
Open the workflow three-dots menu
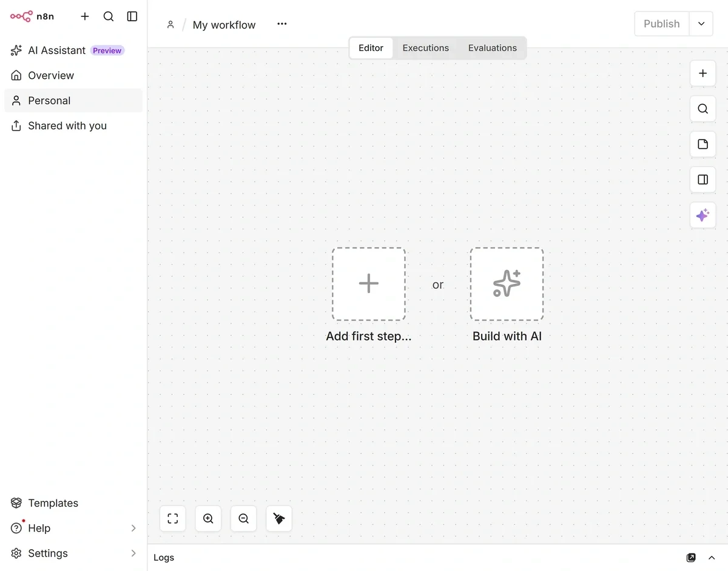pyautogui.click(x=282, y=24)
